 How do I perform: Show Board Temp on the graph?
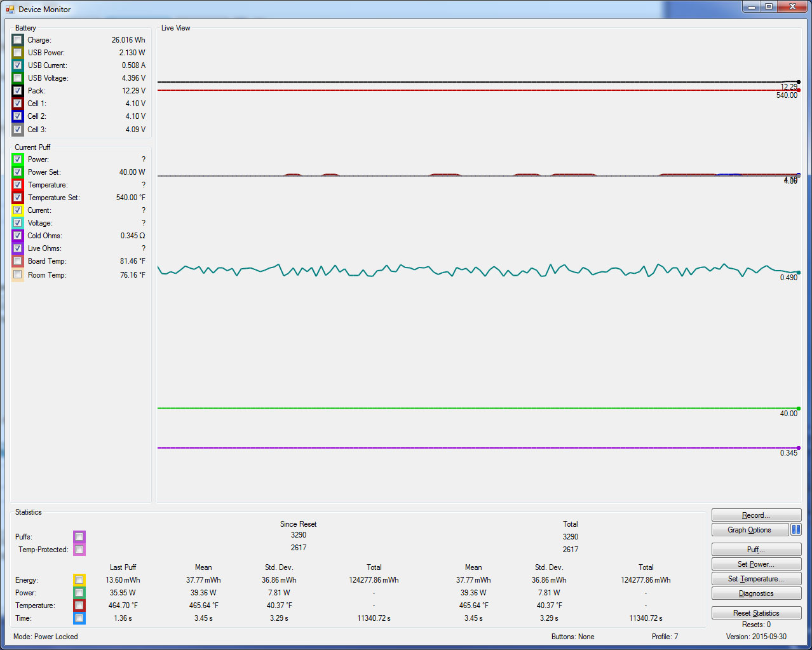[18, 261]
